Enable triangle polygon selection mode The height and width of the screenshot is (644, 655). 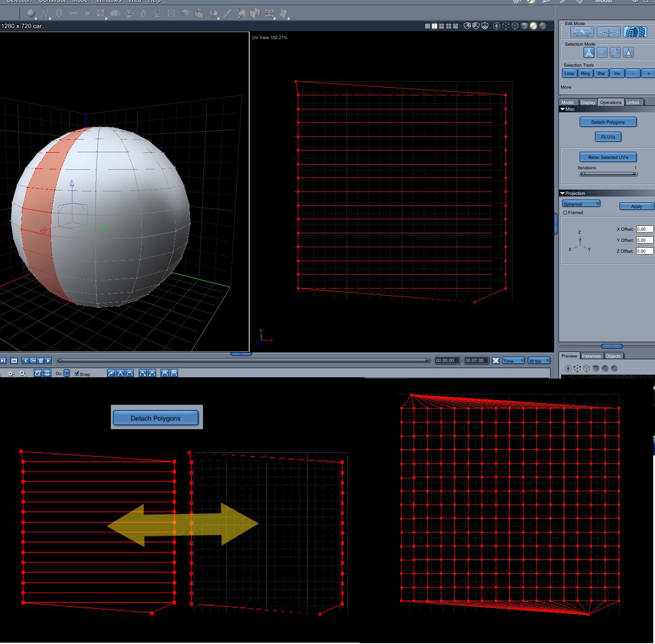point(589,53)
